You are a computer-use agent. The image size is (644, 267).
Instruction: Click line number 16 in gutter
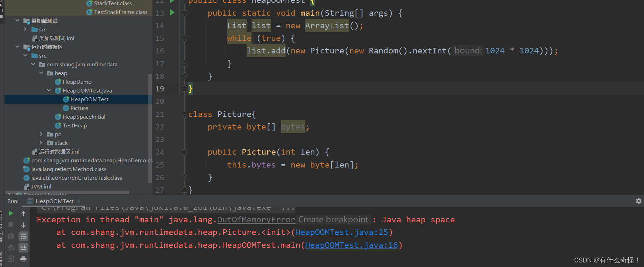point(160,51)
